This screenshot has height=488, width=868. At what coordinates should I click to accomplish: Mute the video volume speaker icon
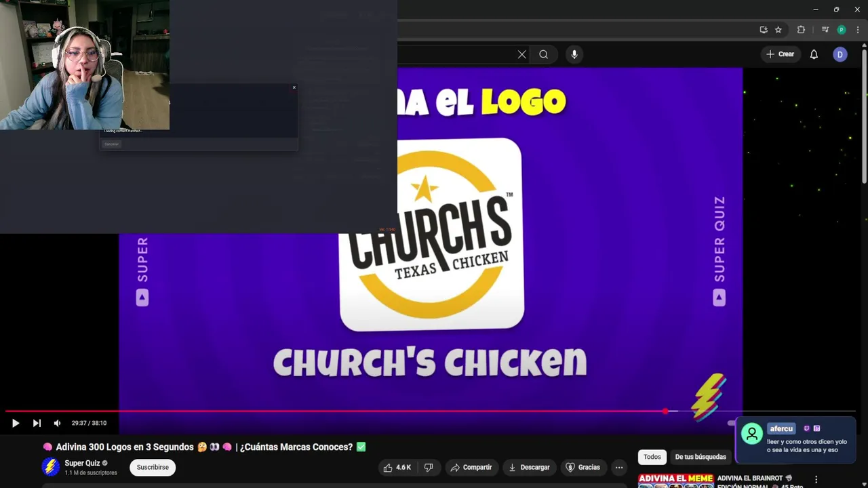pyautogui.click(x=57, y=423)
